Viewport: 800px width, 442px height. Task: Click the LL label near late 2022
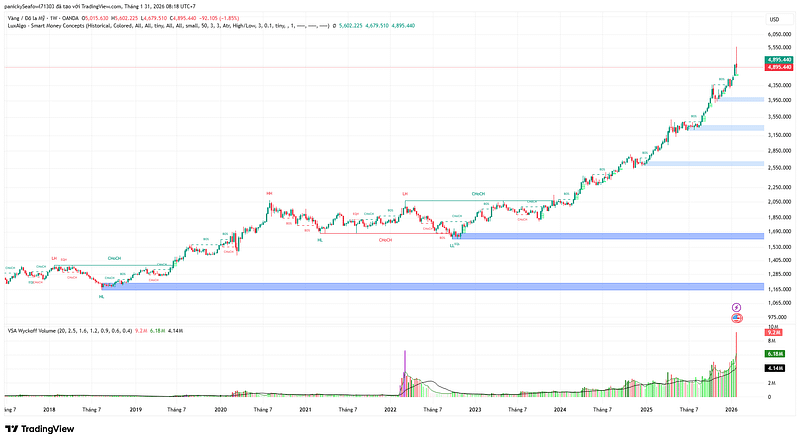452,243
